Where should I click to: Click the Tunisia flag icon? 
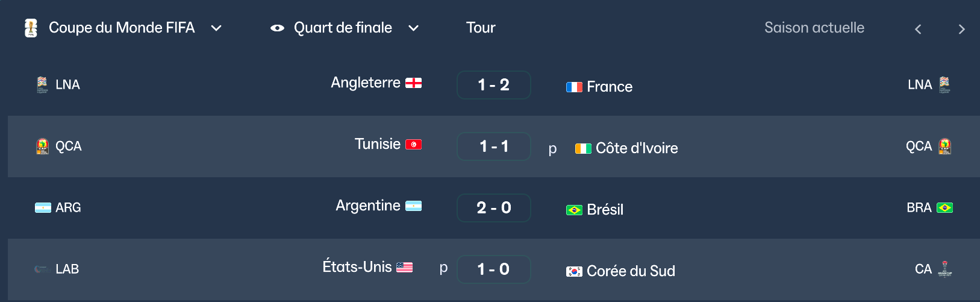[x=413, y=145]
